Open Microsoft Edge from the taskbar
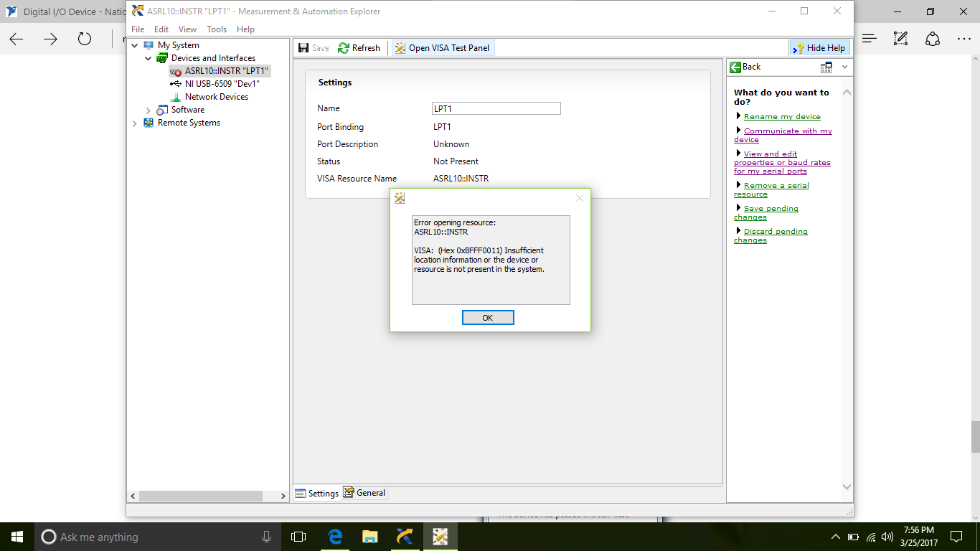 (x=335, y=537)
